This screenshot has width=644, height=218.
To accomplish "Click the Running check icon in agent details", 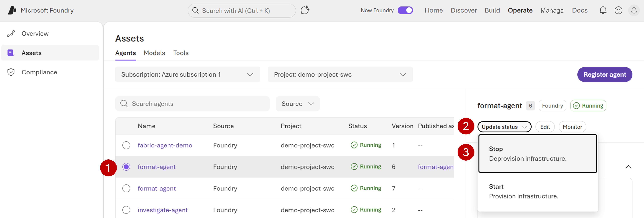I will (576, 106).
